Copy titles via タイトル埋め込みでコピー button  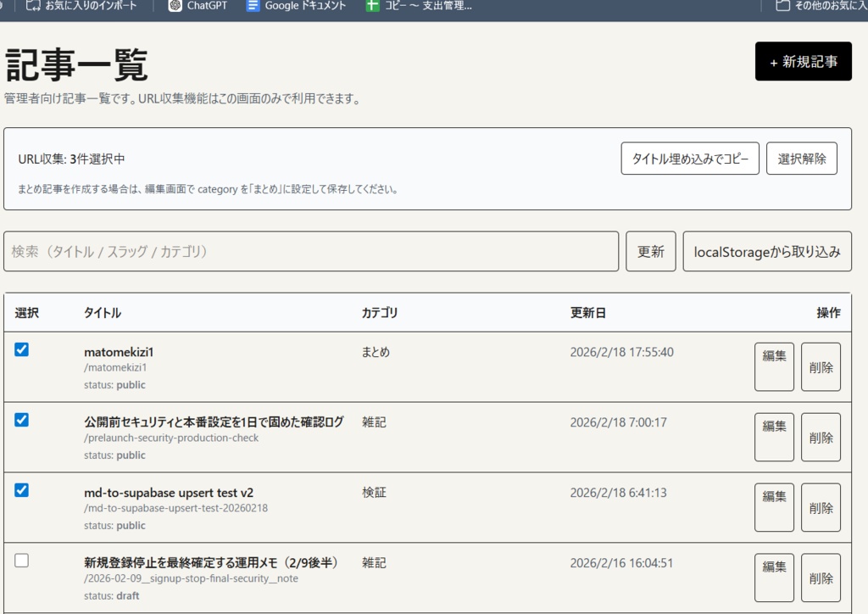[x=691, y=158]
